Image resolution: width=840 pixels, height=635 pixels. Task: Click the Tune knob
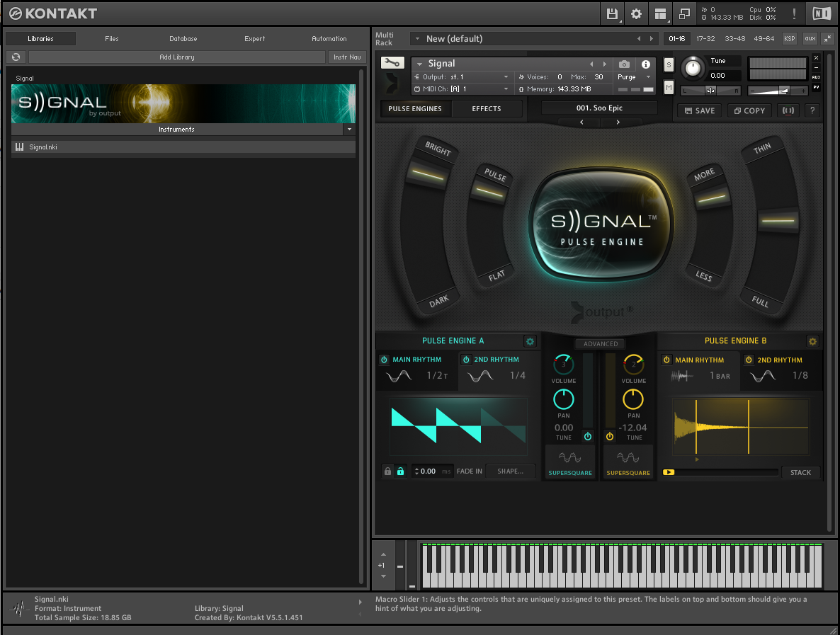[693, 68]
